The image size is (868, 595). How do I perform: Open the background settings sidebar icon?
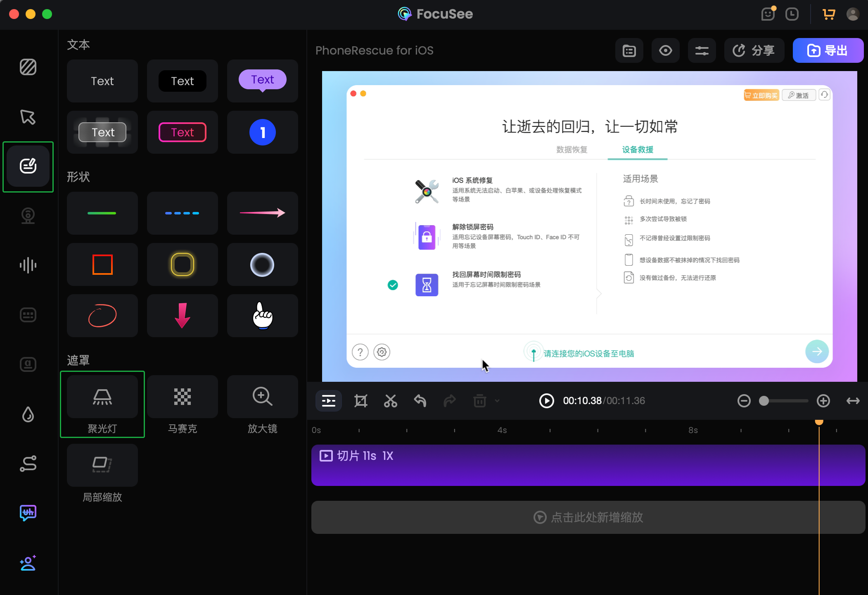28,67
